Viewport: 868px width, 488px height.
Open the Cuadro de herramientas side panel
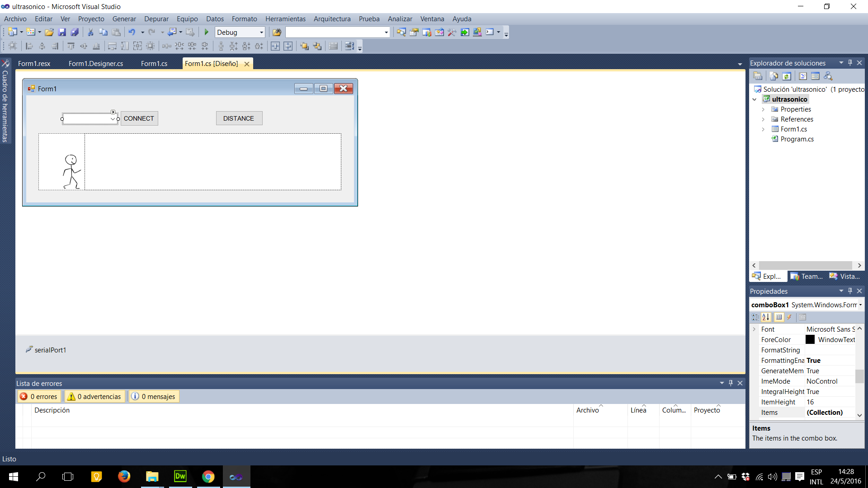coord(5,101)
